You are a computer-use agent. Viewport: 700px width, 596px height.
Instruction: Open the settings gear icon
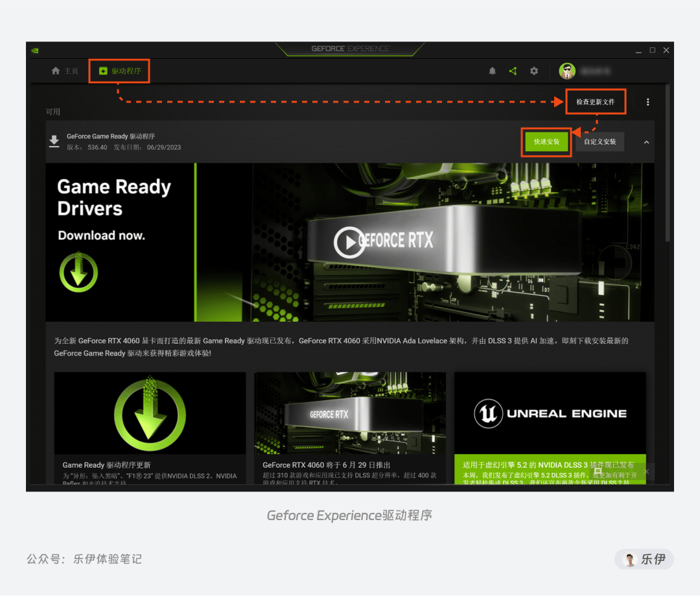pyautogui.click(x=534, y=71)
